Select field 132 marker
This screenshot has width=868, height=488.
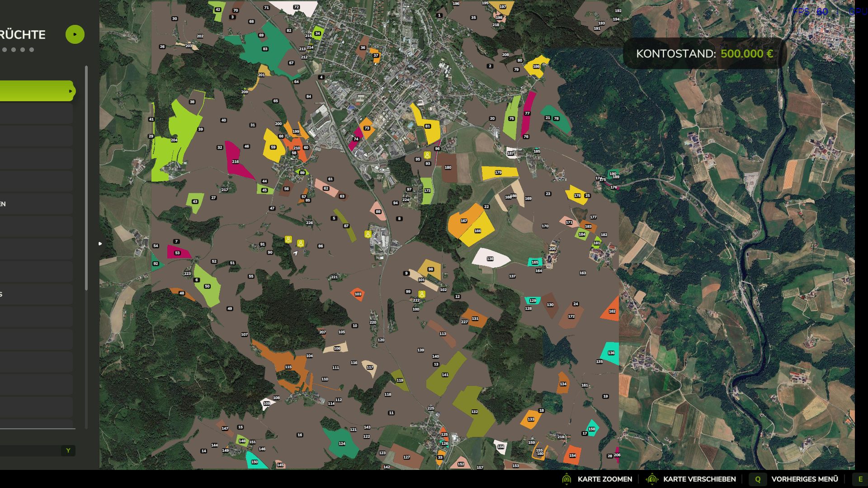click(474, 412)
